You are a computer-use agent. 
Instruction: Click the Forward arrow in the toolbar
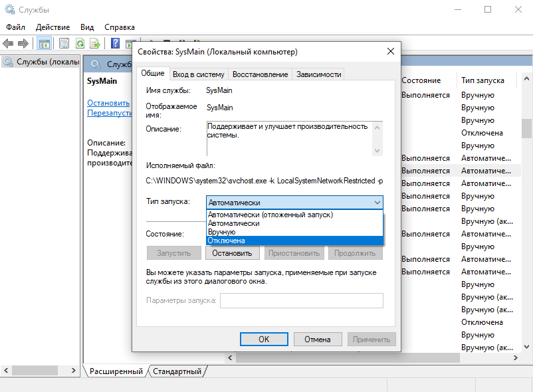pos(23,44)
